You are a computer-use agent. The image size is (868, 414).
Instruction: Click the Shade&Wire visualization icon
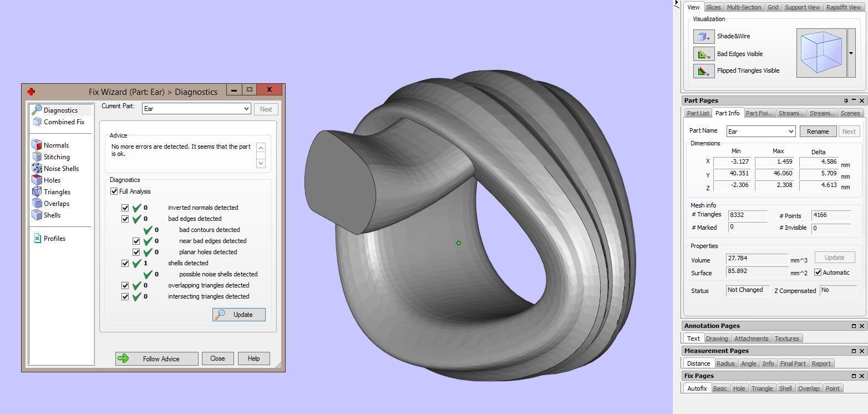pos(703,37)
